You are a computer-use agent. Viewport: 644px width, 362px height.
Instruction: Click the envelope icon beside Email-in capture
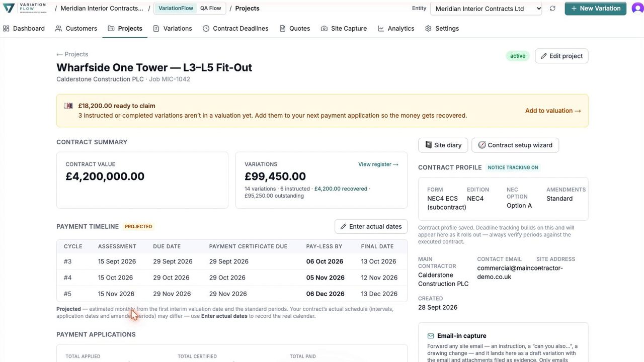point(431,336)
